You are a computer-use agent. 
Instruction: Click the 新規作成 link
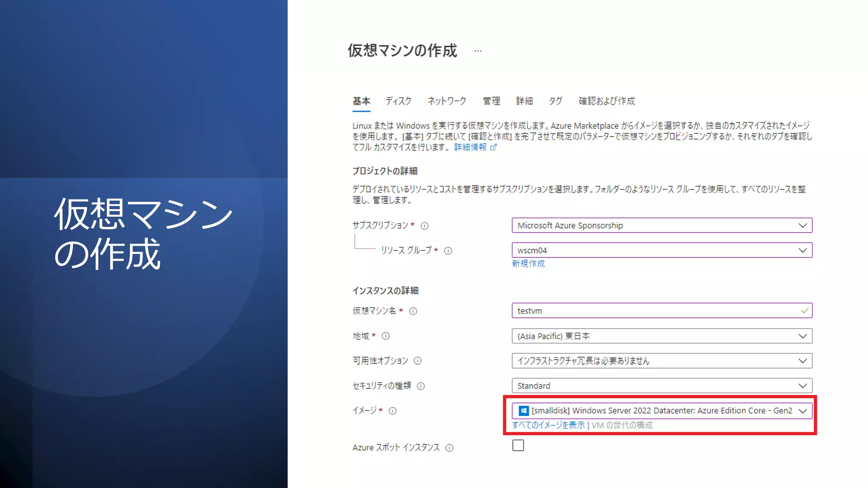[x=528, y=263]
